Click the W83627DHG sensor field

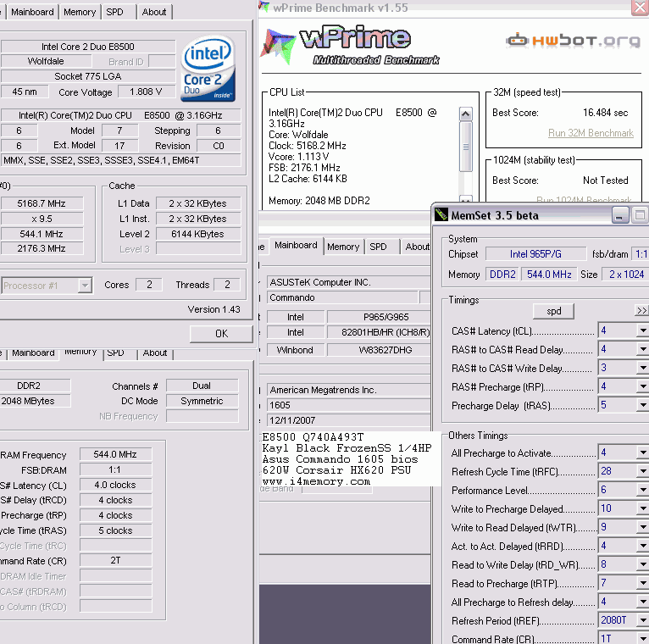[x=379, y=350]
